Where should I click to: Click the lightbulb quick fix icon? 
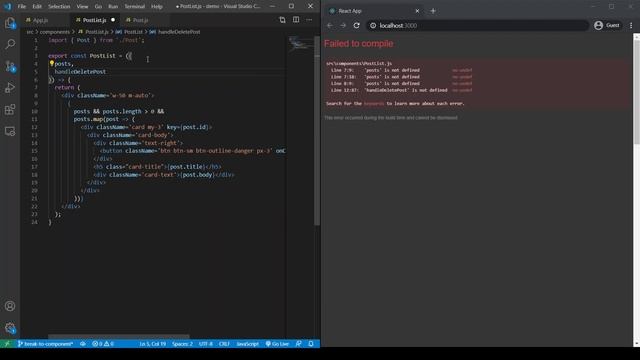(51, 63)
